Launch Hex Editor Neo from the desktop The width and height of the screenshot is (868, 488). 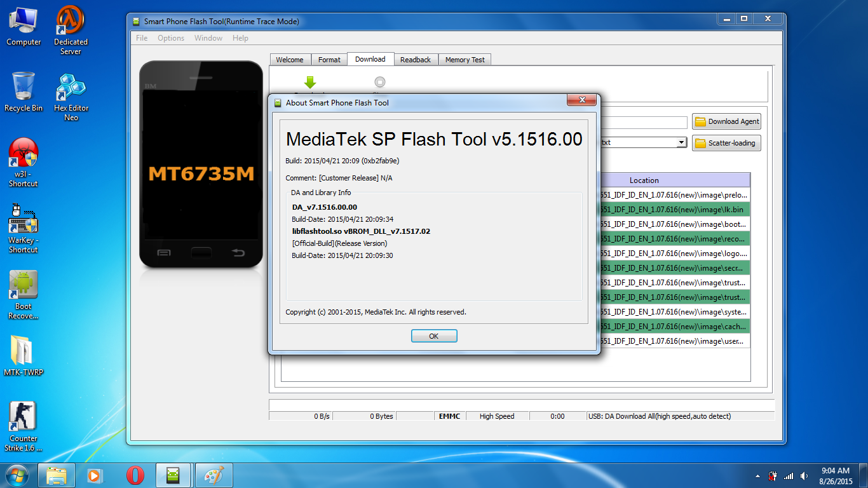point(70,89)
